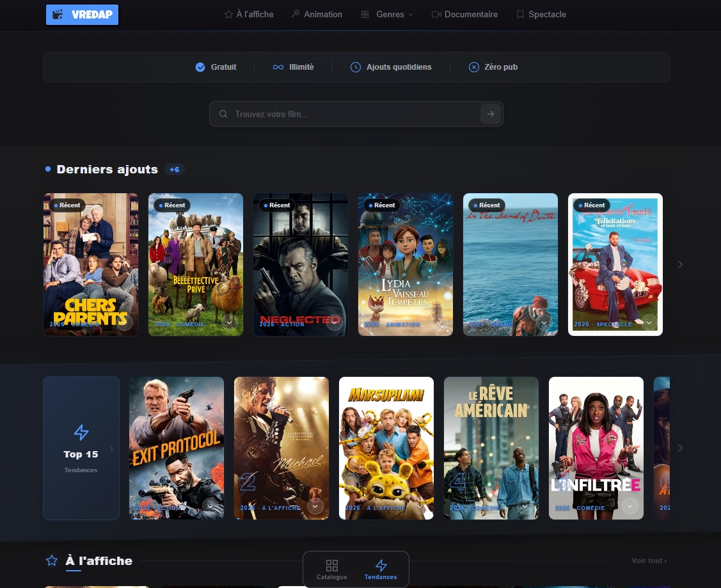Screen dimensions: 721x588
Task: Expand details chevron on Exit Protocol card
Action: click(210, 506)
